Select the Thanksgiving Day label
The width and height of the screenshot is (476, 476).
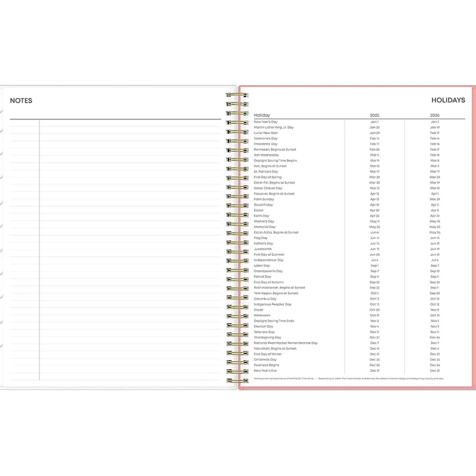click(268, 337)
